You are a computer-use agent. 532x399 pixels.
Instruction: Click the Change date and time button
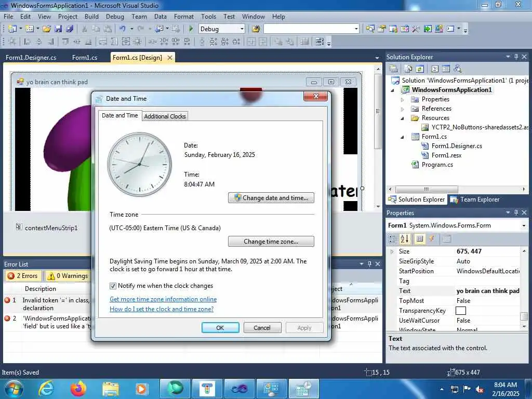(271, 198)
